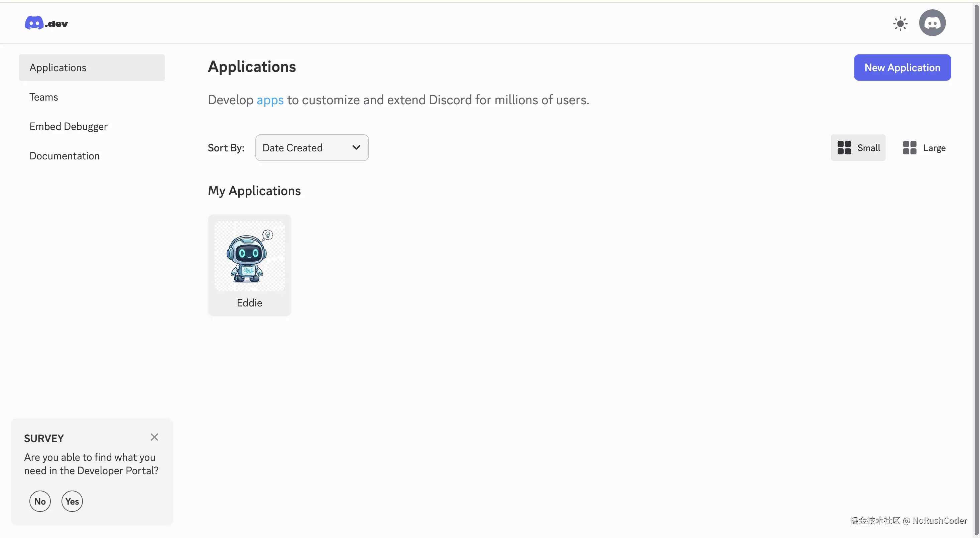Answer No to the survey
The width and height of the screenshot is (980, 538).
40,501
